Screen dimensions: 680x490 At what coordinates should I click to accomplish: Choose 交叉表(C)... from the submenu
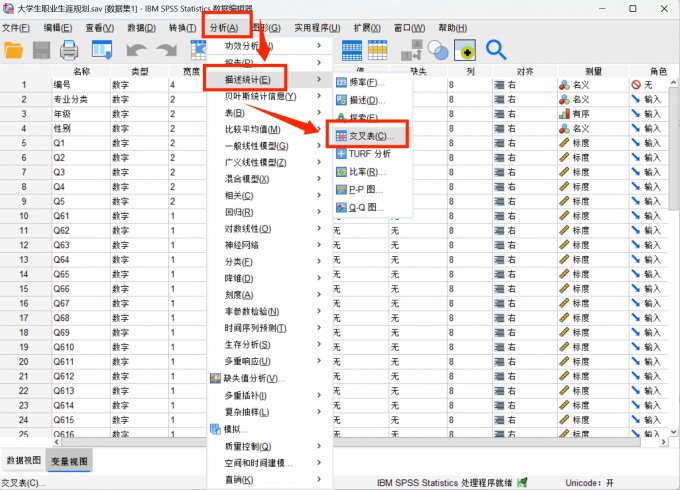click(372, 136)
